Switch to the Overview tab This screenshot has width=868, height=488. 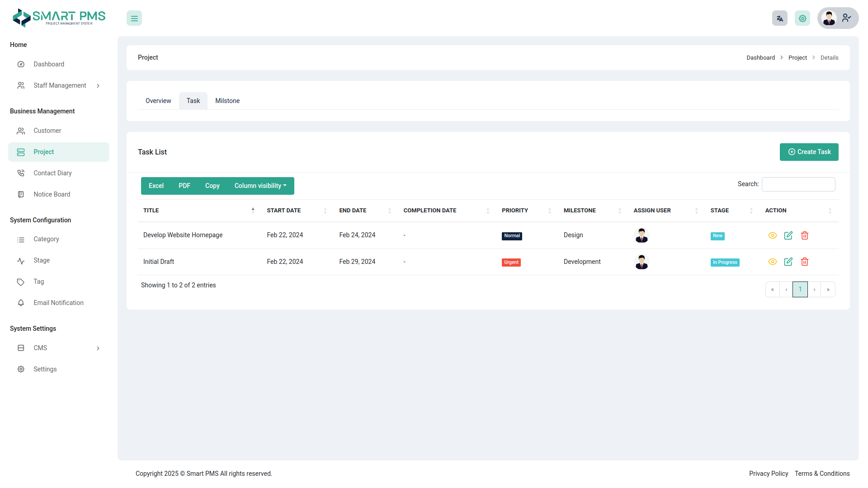coord(158,101)
